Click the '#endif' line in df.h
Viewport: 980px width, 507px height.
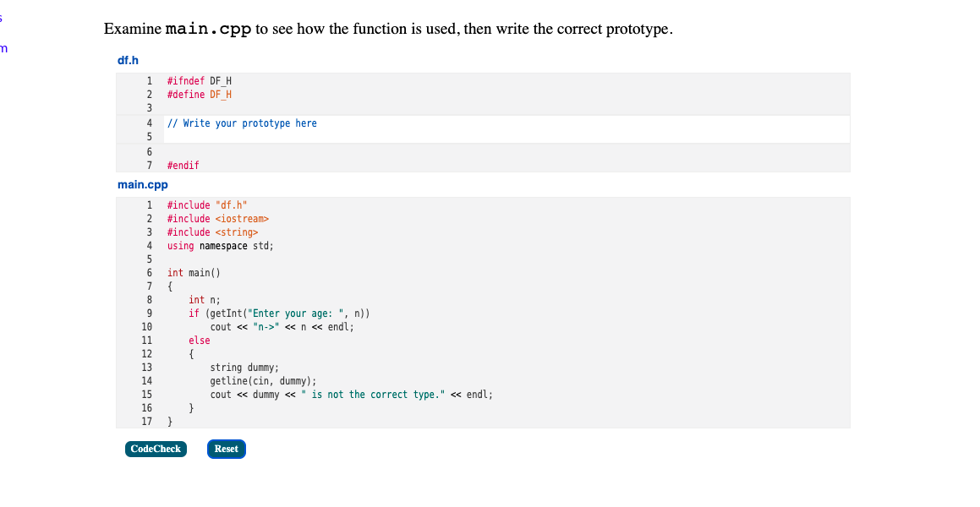(x=183, y=166)
